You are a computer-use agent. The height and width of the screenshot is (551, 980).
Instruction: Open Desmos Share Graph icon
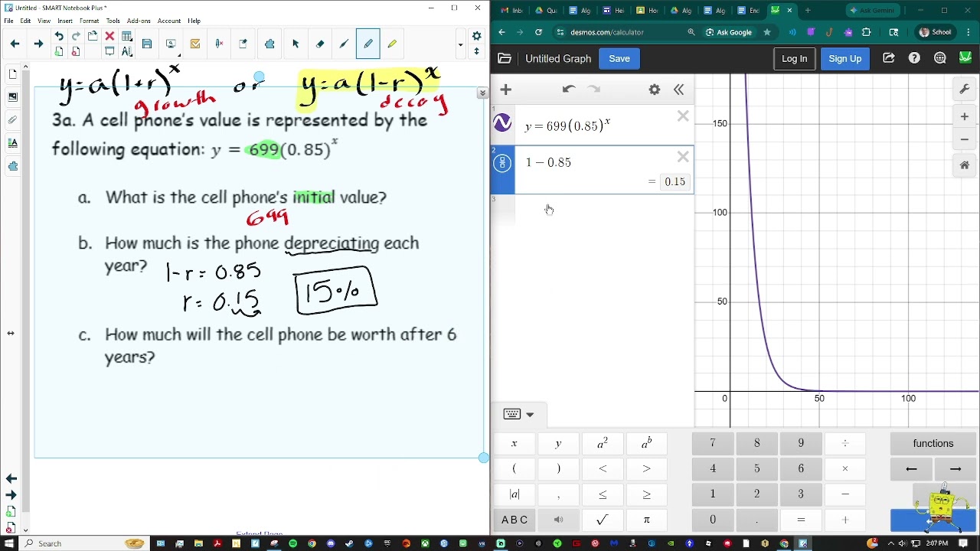pos(888,58)
